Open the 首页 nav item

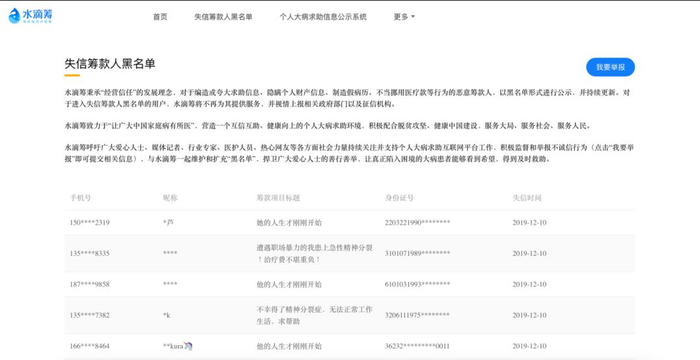point(160,17)
